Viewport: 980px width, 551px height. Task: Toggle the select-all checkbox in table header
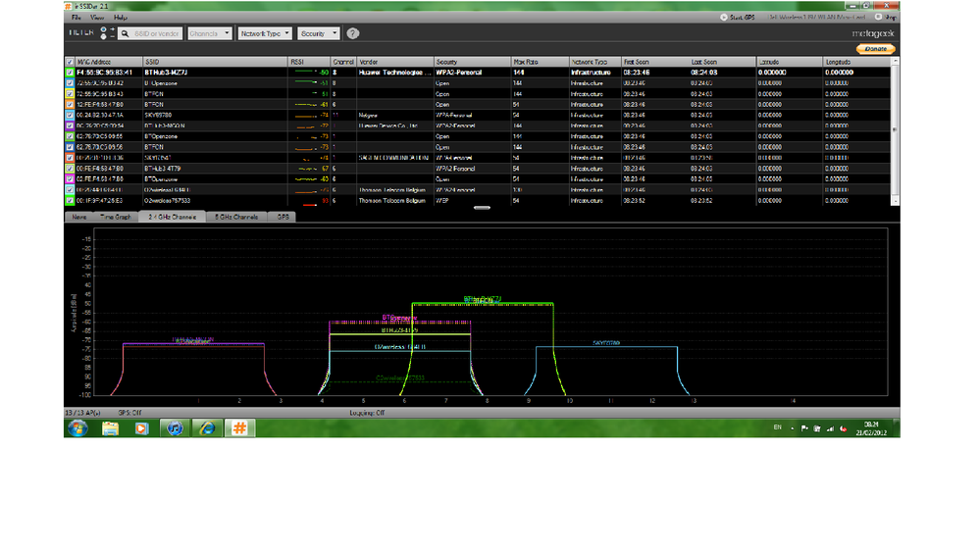point(70,62)
